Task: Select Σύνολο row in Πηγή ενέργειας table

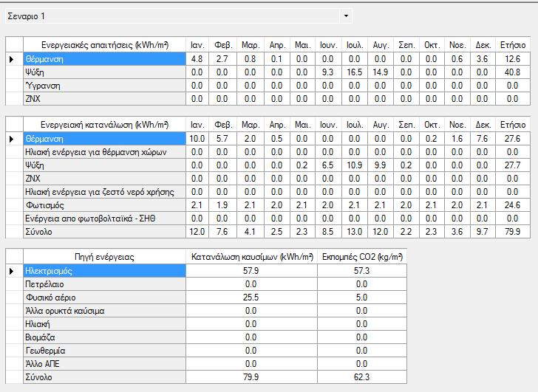Action: (x=105, y=377)
